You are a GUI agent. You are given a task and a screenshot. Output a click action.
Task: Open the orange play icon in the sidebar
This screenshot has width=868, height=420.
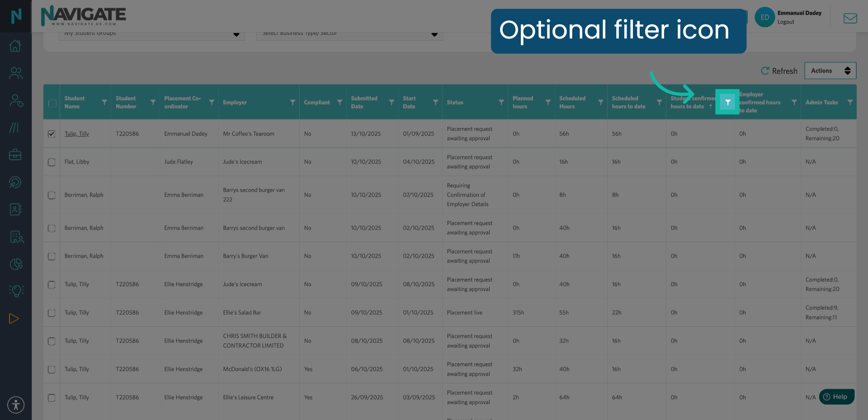click(14, 319)
